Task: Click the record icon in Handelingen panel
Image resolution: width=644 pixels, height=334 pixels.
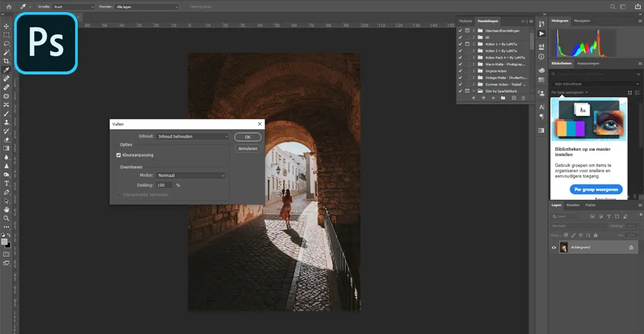Action: [484, 98]
